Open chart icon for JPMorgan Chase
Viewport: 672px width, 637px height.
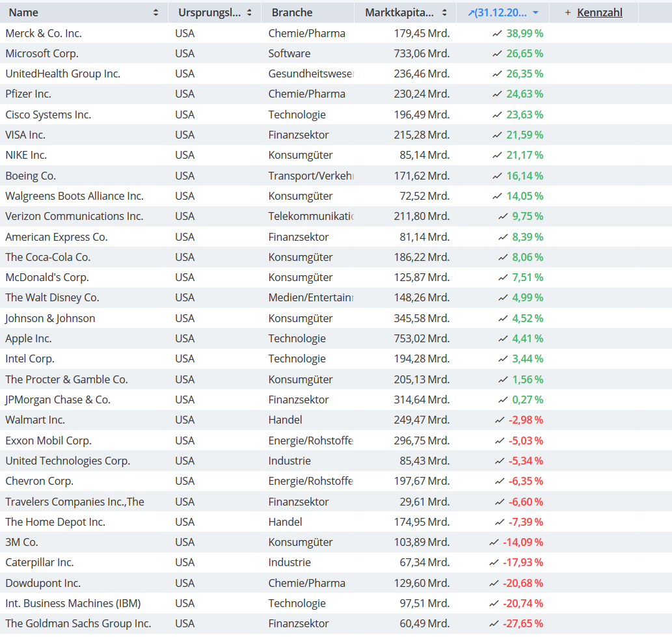click(503, 400)
